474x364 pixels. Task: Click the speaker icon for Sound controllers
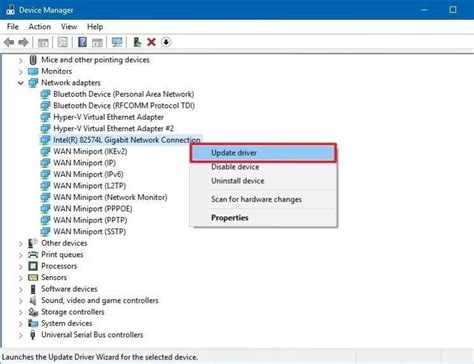pos(33,300)
